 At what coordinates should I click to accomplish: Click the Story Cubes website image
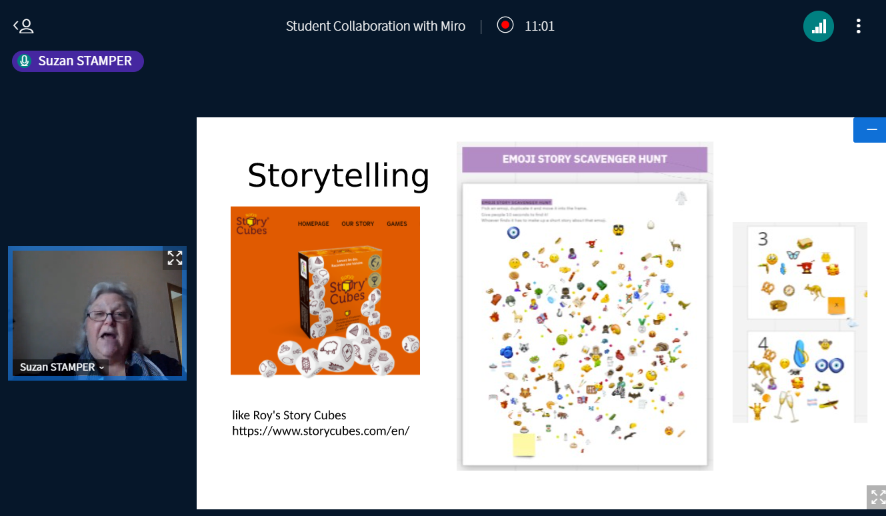pos(325,290)
